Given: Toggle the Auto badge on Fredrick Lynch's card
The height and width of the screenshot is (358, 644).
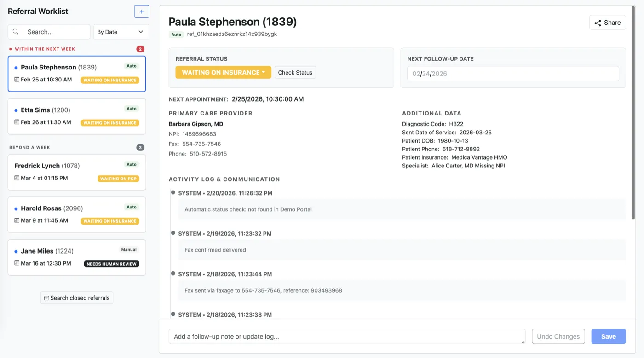Looking at the screenshot, I should [x=132, y=164].
